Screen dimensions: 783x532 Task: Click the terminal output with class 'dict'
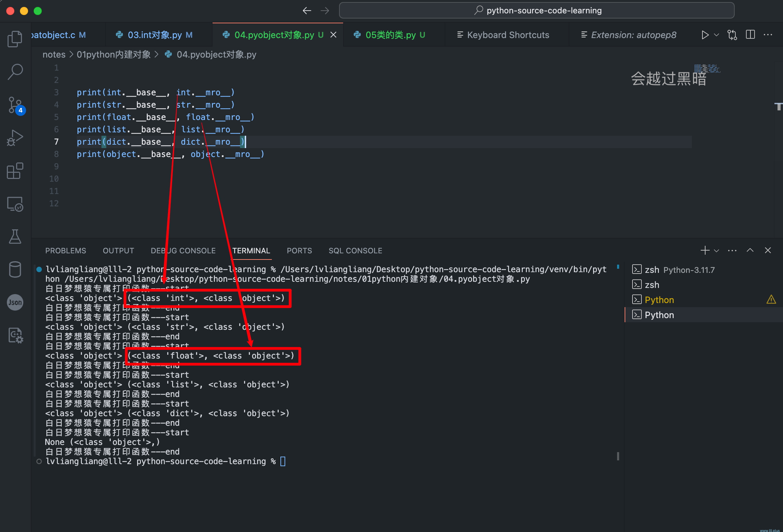(167, 413)
